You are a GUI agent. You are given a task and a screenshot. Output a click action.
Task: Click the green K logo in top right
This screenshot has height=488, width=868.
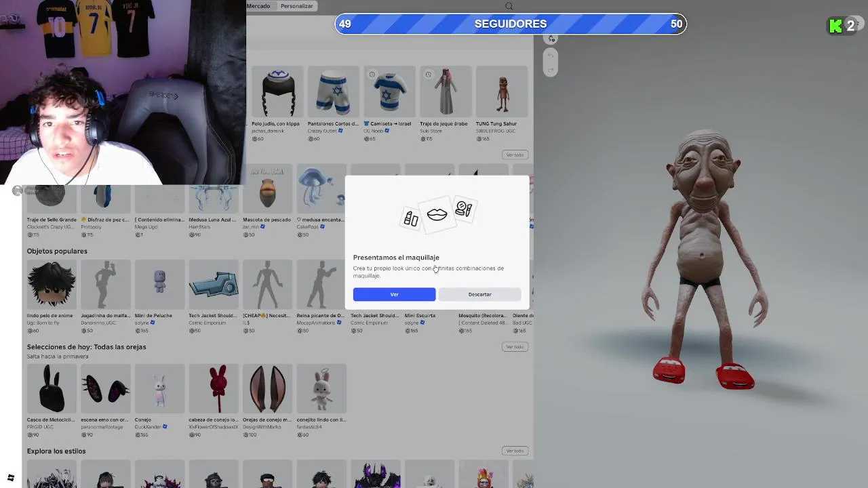(835, 26)
